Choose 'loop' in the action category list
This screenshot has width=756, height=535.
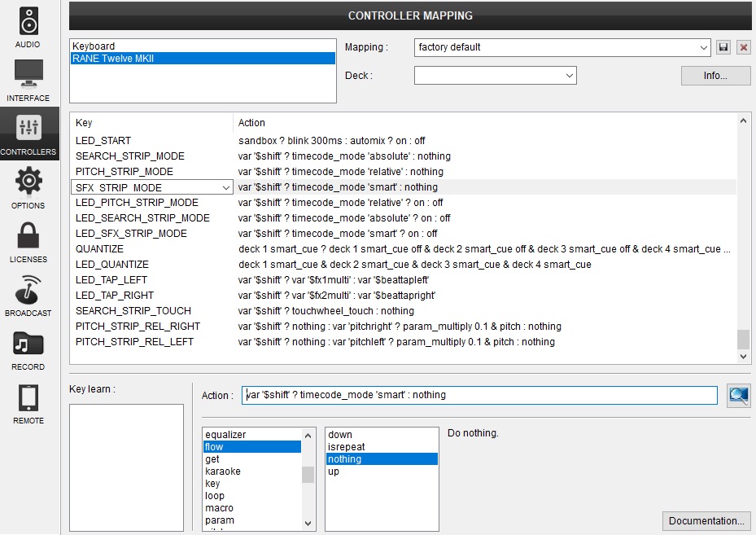click(215, 496)
